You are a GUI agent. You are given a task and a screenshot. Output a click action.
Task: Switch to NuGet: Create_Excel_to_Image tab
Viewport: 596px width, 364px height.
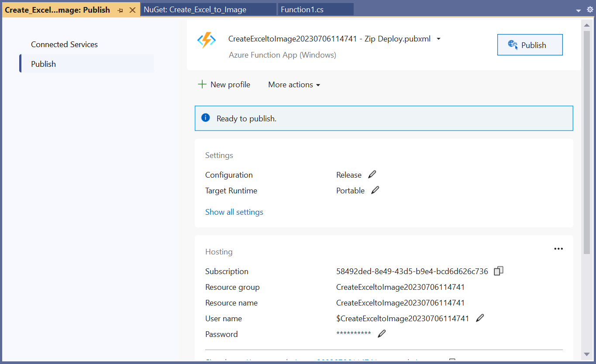pyautogui.click(x=208, y=9)
